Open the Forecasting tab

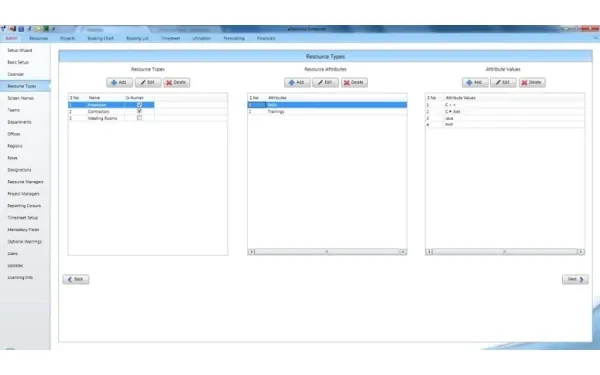[234, 38]
